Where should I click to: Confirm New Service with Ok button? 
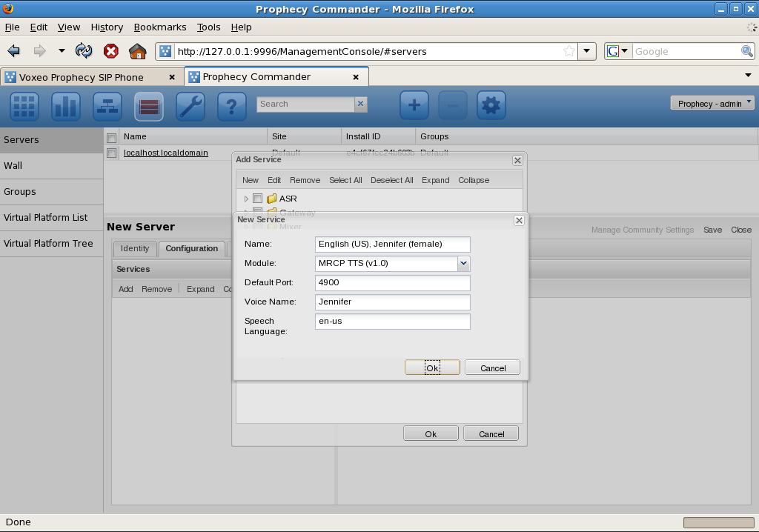pos(432,368)
